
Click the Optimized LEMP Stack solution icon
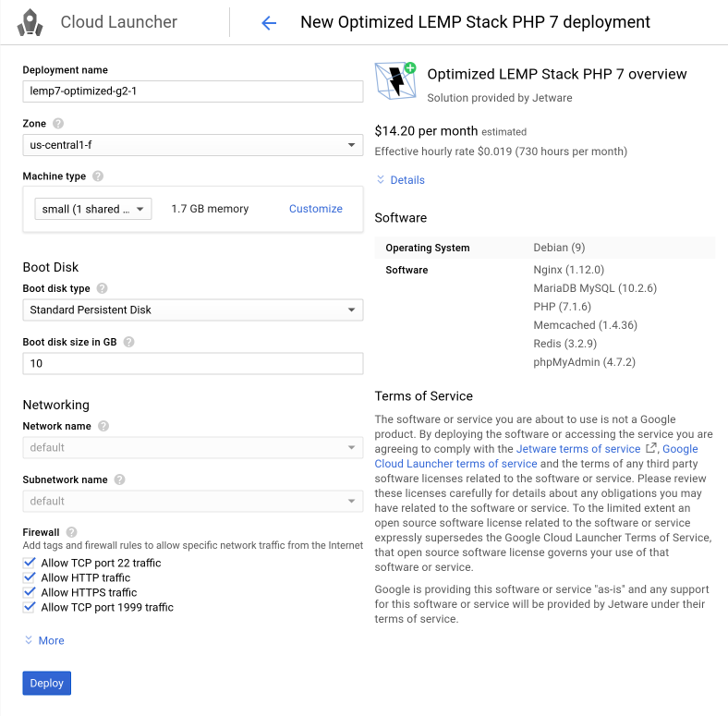[x=395, y=80]
